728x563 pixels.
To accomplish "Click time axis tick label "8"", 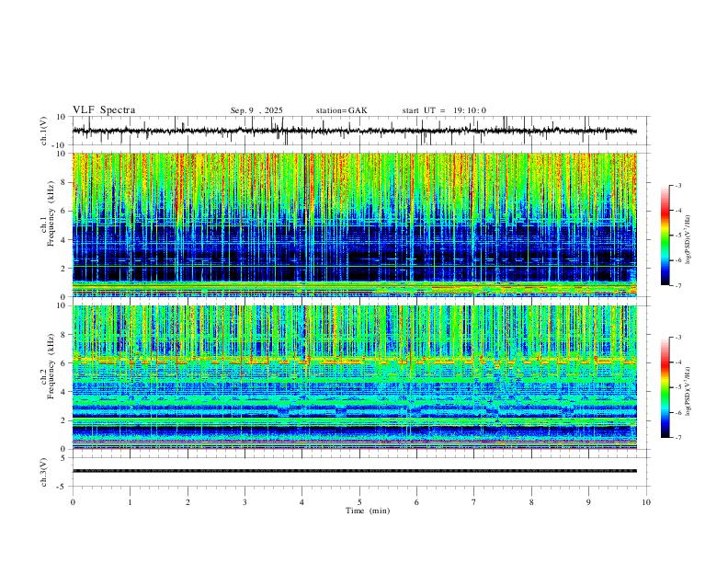I will 531,502.
